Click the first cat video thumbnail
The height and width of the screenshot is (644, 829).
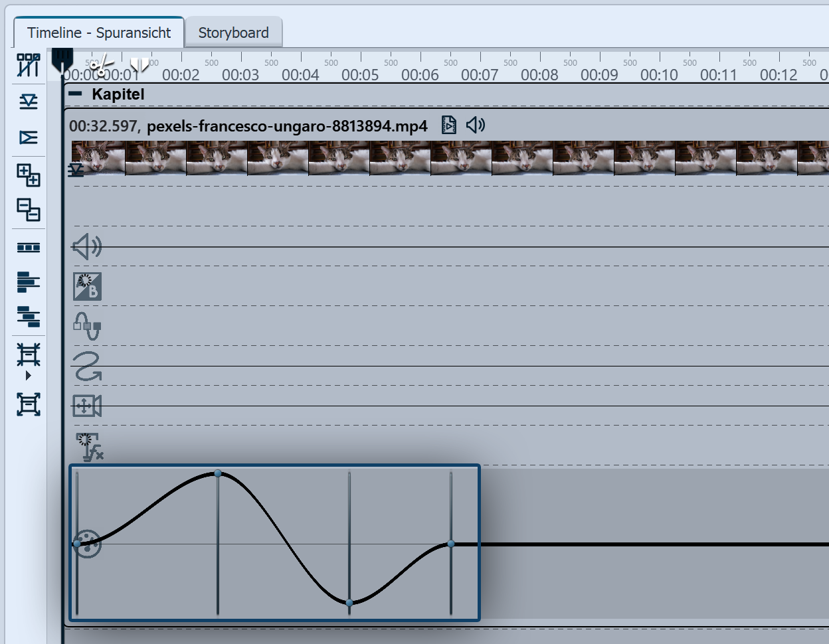click(x=98, y=158)
